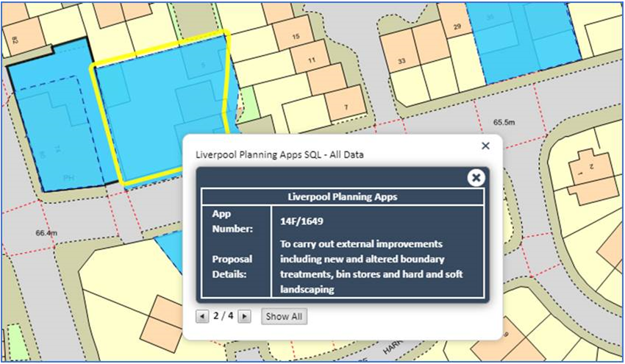Click building number 33 on the map

point(401,61)
